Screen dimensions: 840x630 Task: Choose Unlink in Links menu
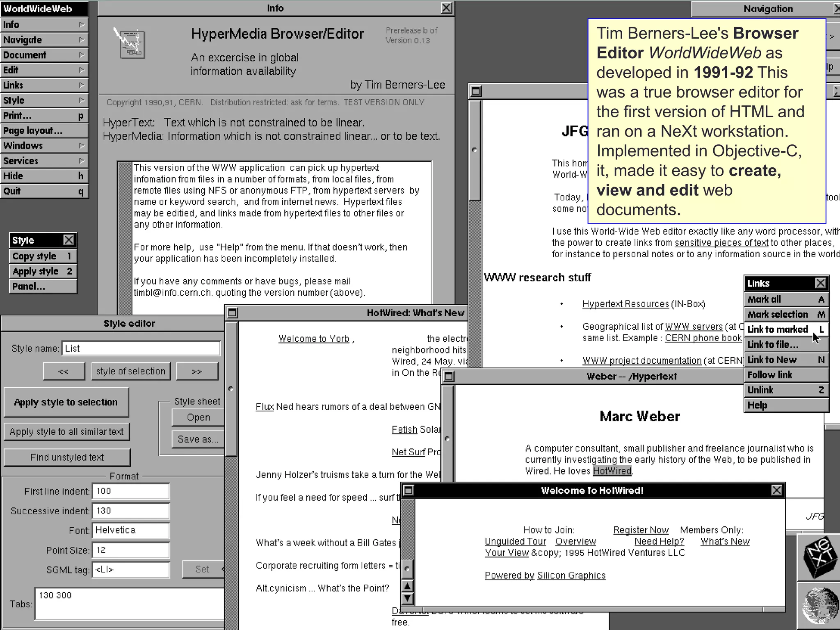coord(786,390)
